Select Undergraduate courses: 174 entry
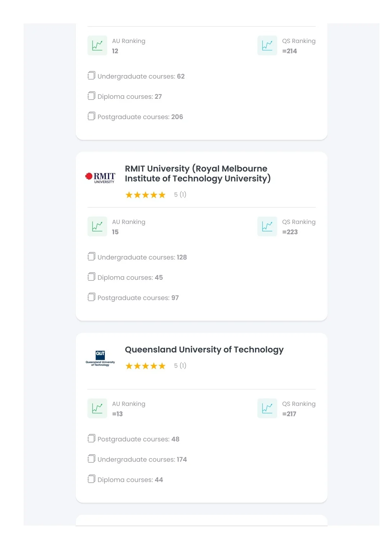This screenshot has height=555, width=392. click(137, 459)
